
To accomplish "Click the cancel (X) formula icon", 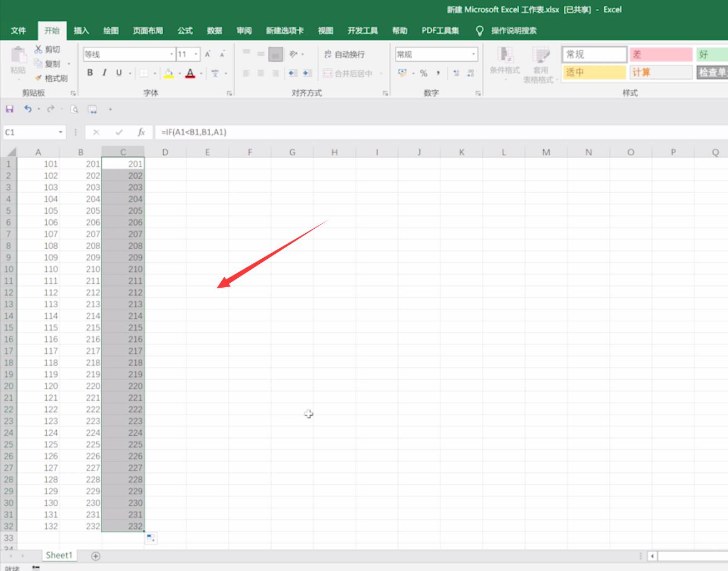I will tap(96, 132).
